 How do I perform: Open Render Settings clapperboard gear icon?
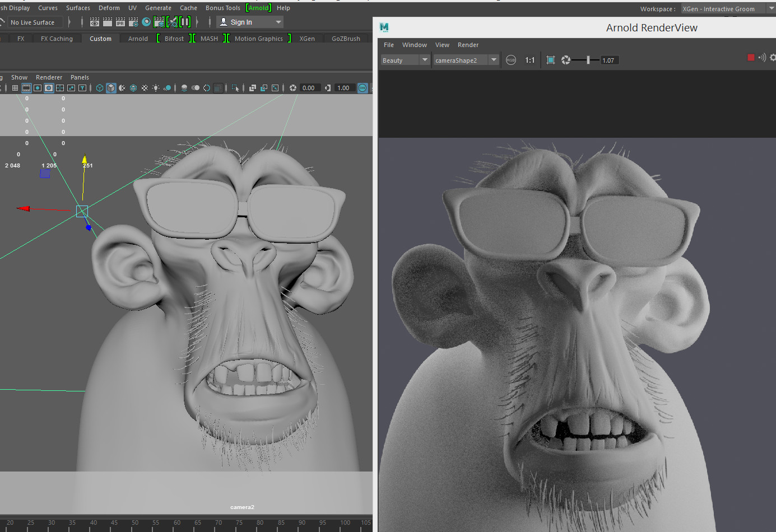133,22
